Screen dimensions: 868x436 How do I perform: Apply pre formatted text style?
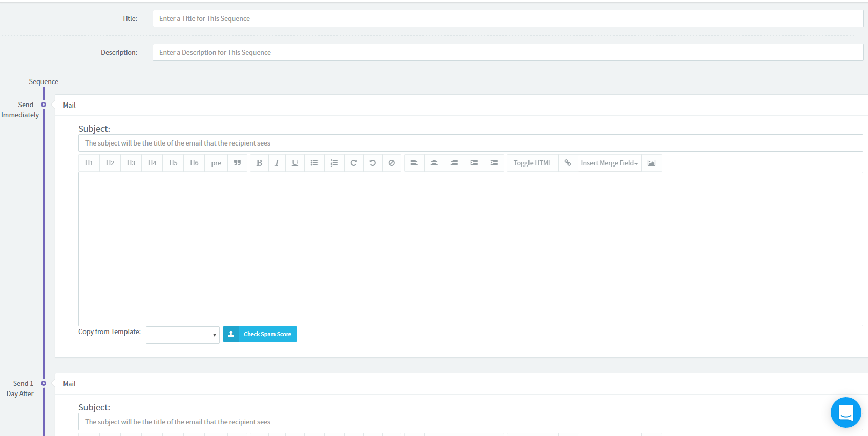[x=216, y=163]
